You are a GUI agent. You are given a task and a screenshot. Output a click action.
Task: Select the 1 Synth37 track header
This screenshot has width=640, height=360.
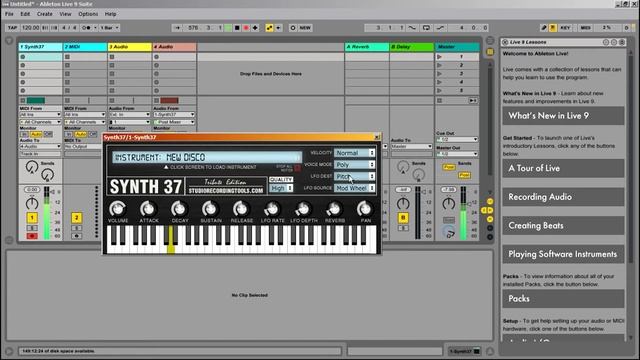(40, 47)
